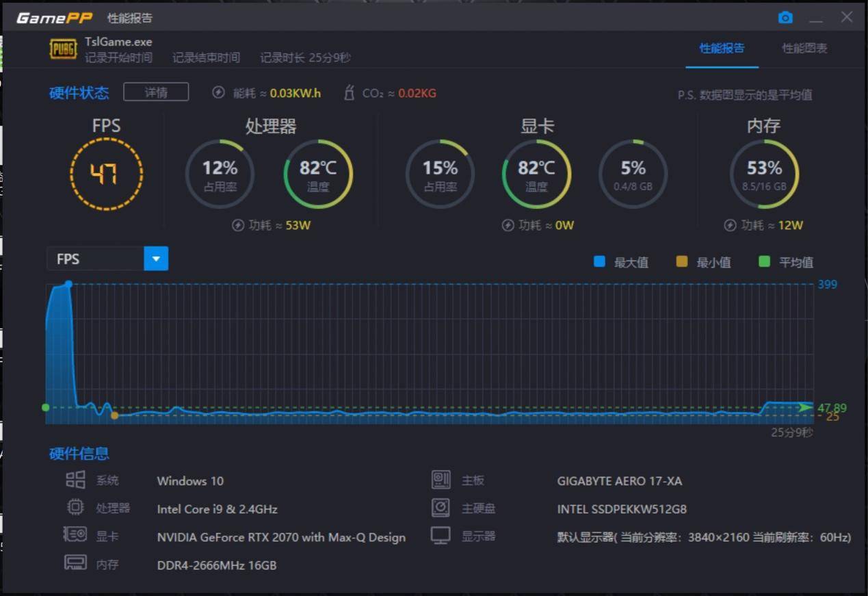The width and height of the screenshot is (868, 596).
Task: Click the blue maximum point on chart
Action: (68, 284)
